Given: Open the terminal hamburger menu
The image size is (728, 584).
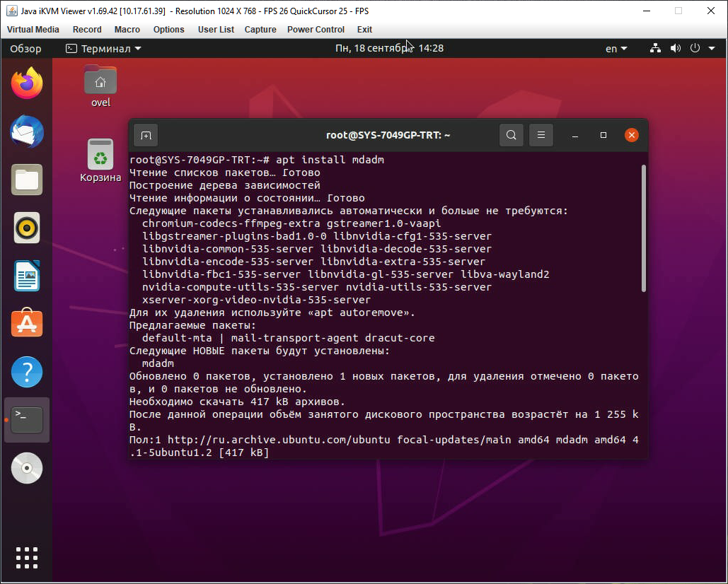Looking at the screenshot, I should (541, 135).
